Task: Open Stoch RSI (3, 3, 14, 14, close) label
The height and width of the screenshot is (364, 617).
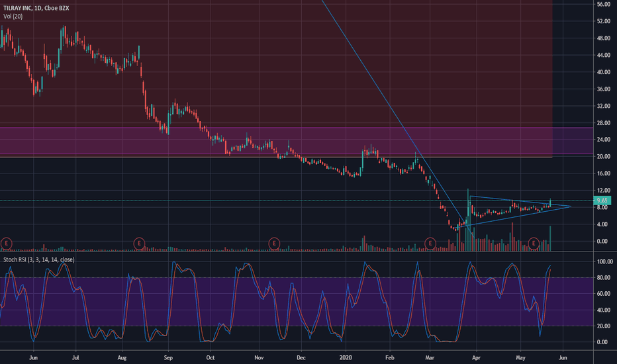Action: coord(39,259)
